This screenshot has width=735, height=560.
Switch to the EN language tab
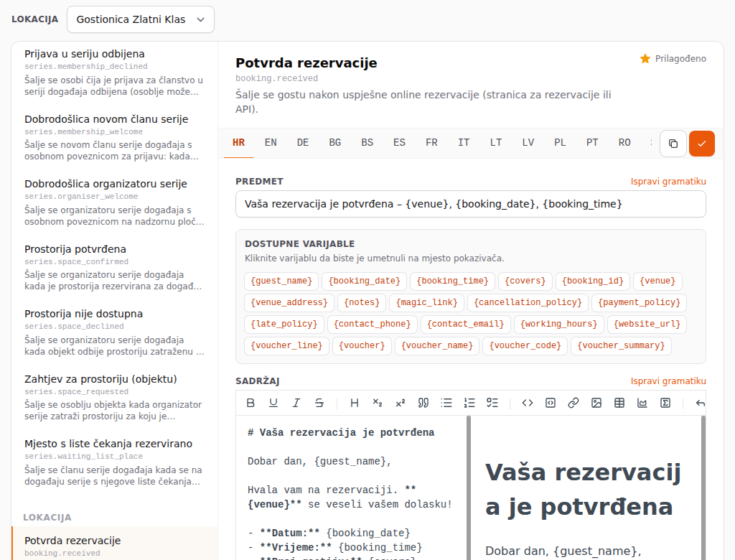pyautogui.click(x=271, y=143)
